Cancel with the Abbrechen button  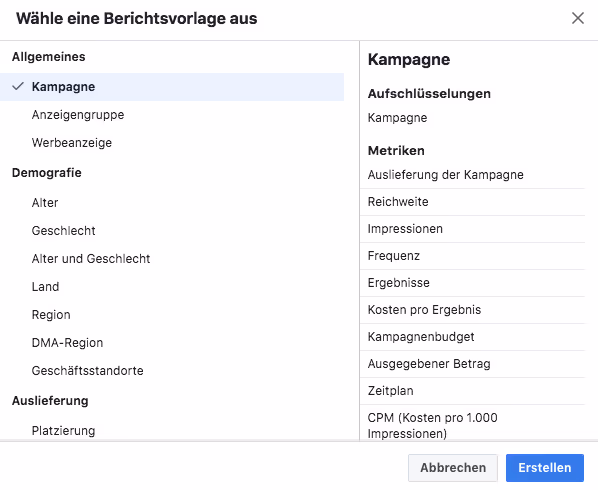[453, 468]
